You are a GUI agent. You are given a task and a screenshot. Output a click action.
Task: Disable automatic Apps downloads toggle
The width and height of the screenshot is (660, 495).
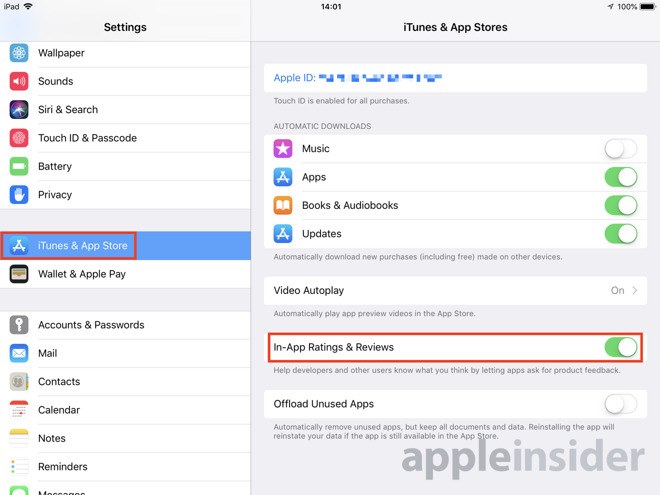click(x=621, y=177)
